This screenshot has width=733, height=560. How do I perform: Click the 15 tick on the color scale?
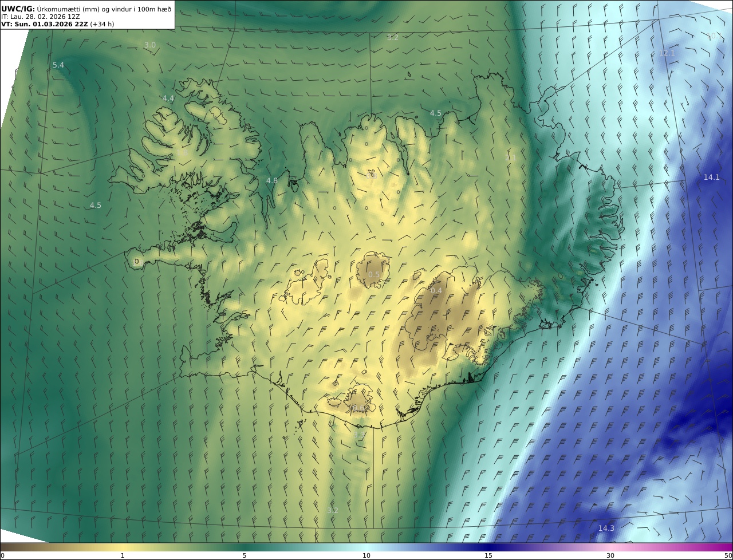coord(488,555)
